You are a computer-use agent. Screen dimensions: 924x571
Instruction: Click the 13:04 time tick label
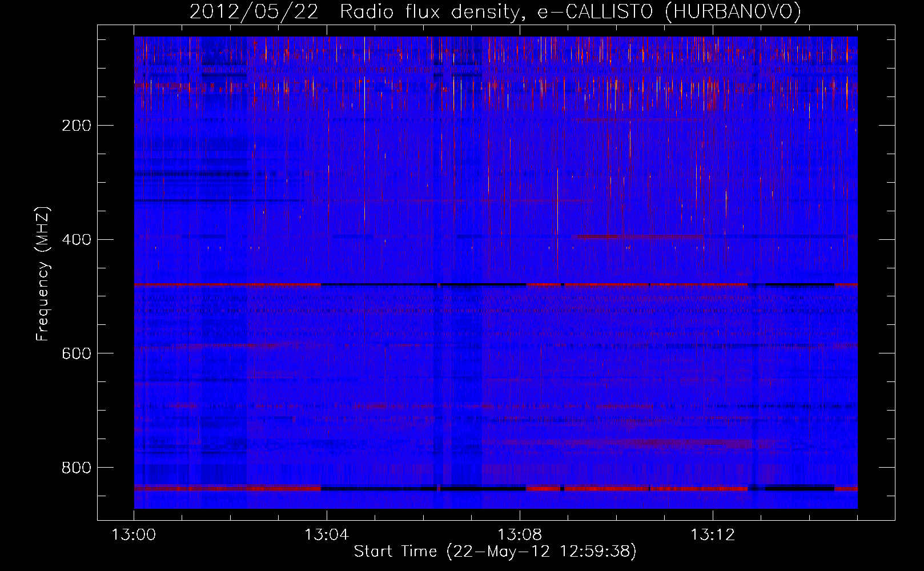point(327,535)
